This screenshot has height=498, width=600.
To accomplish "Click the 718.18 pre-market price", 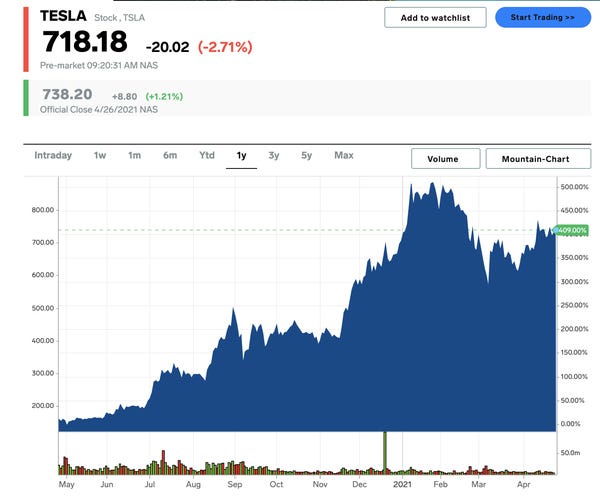I will click(x=85, y=41).
